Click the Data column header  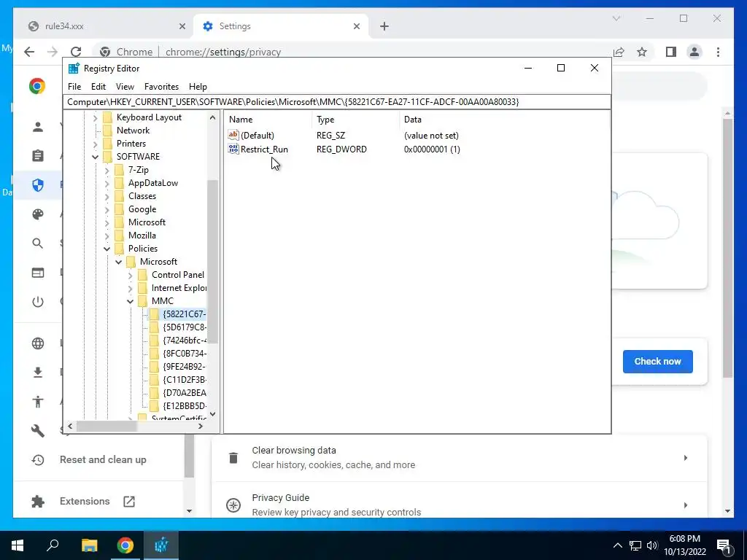(504, 120)
